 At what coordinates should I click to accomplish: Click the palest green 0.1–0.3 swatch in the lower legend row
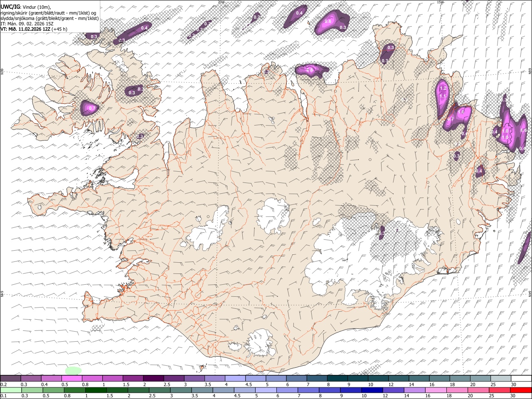[x=10, y=390]
